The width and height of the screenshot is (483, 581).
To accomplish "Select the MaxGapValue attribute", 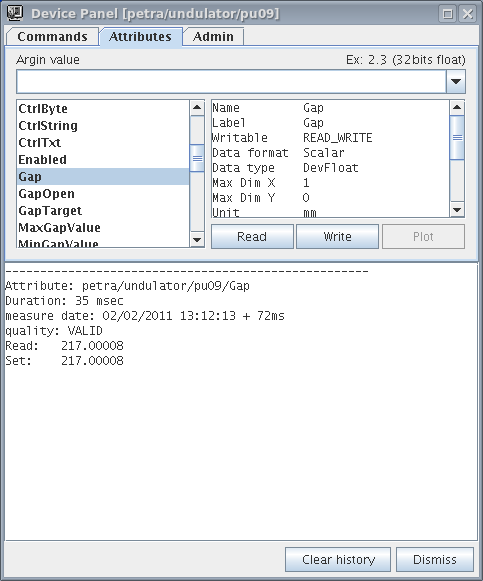I will (x=103, y=228).
